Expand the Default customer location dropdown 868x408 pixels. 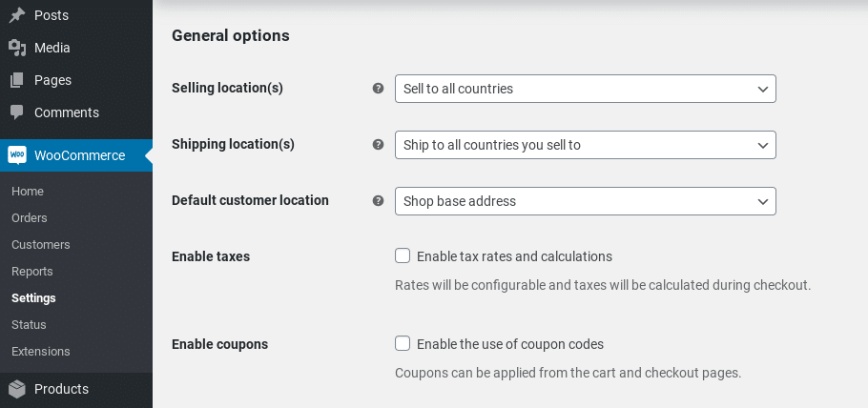pos(585,201)
